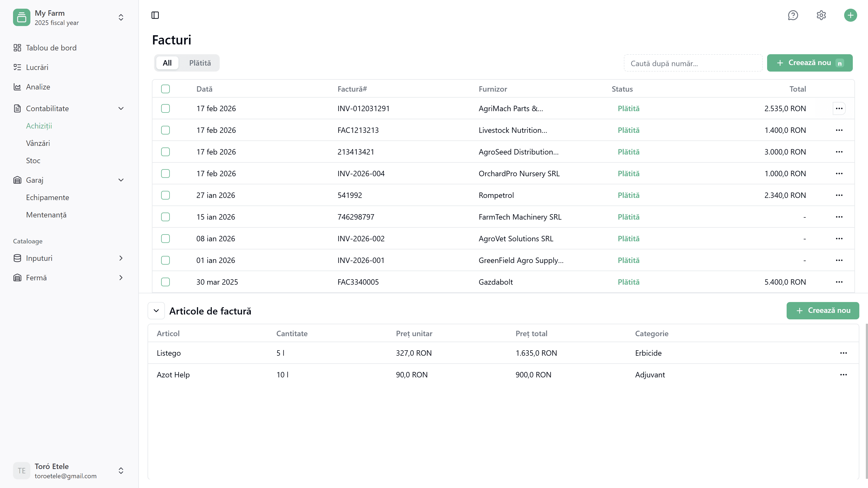Open the help icon in the top bar
This screenshot has width=868, height=488.
point(793,15)
